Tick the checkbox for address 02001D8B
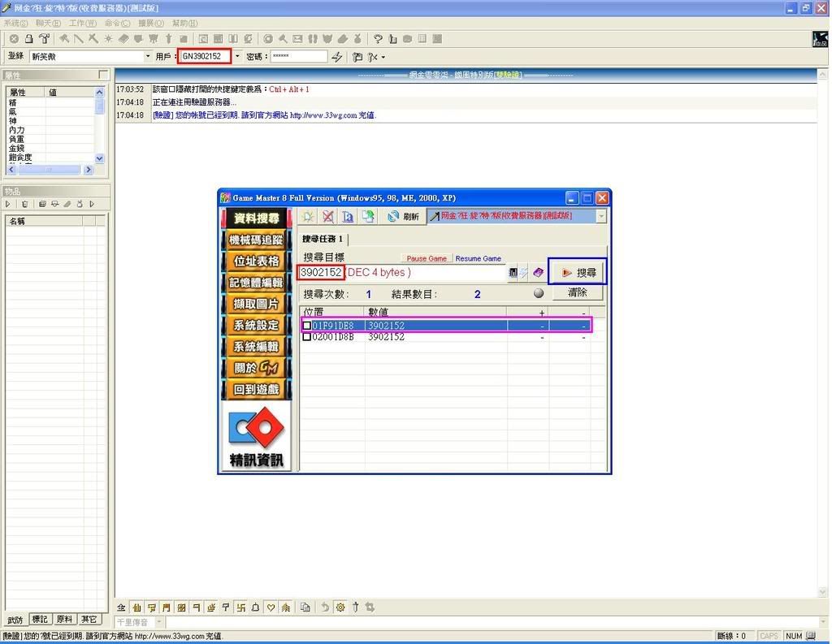This screenshot has height=644, width=832. click(x=306, y=337)
